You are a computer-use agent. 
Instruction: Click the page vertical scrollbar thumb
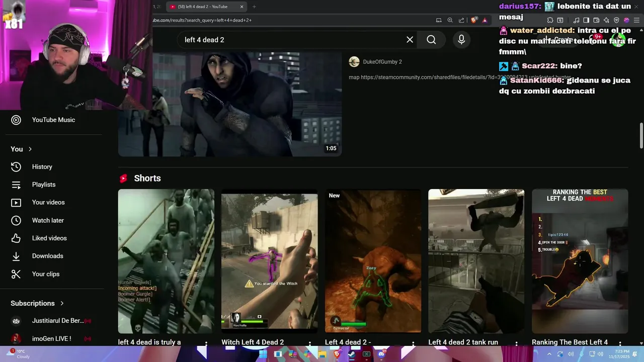pos(641,136)
